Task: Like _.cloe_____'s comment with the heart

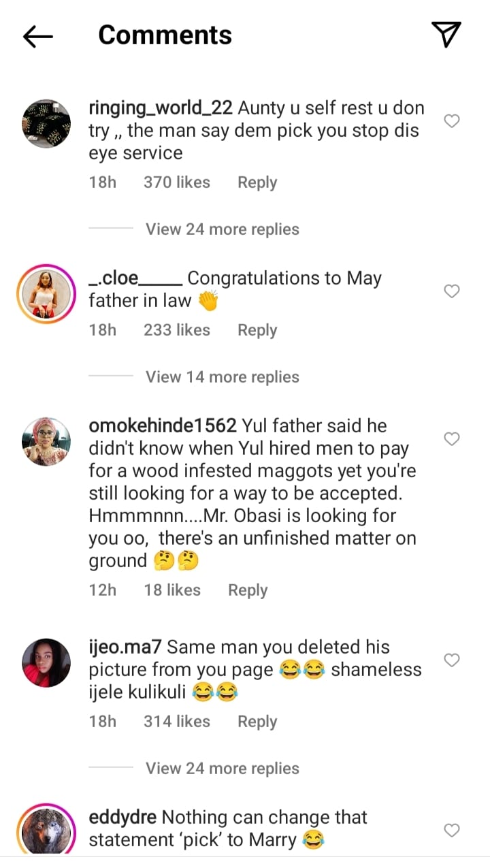Action: (452, 291)
